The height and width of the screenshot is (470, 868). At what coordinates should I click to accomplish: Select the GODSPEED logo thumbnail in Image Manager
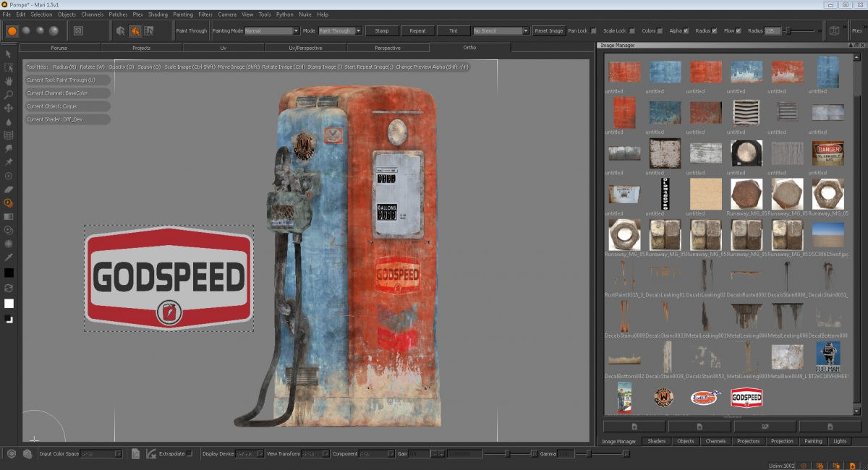[746, 398]
